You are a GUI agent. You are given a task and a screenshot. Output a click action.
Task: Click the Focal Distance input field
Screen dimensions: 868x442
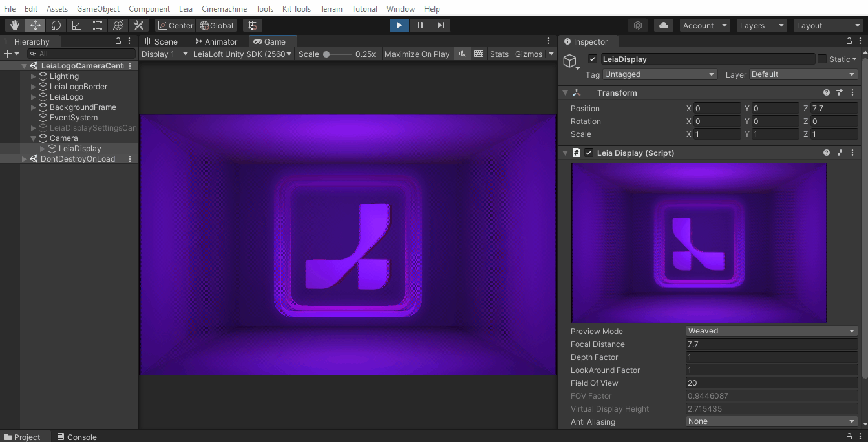coord(772,344)
